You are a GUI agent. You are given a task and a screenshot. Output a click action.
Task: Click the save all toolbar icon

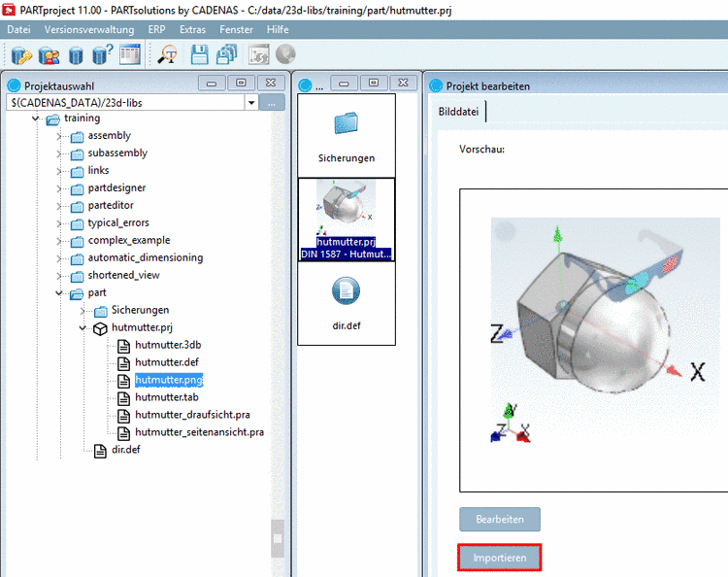[x=226, y=54]
